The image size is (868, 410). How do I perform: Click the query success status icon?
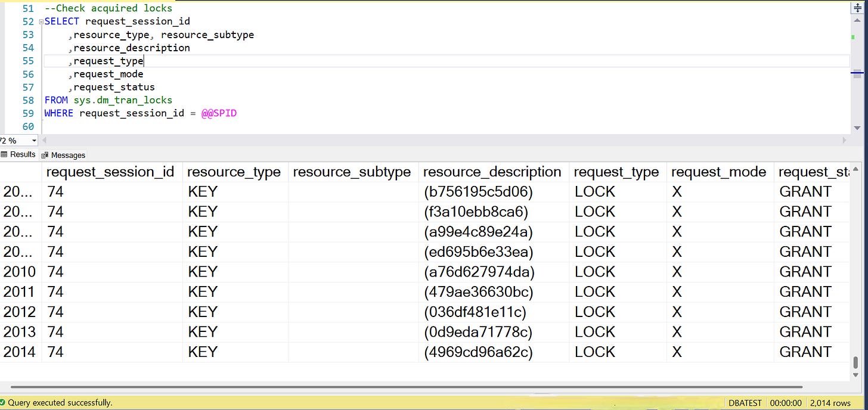[4, 403]
